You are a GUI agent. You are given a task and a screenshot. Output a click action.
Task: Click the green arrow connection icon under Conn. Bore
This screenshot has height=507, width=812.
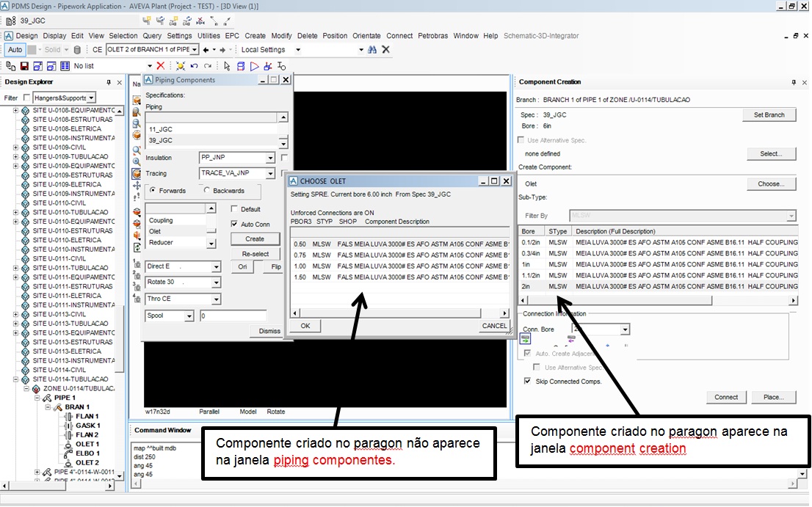[x=525, y=340]
